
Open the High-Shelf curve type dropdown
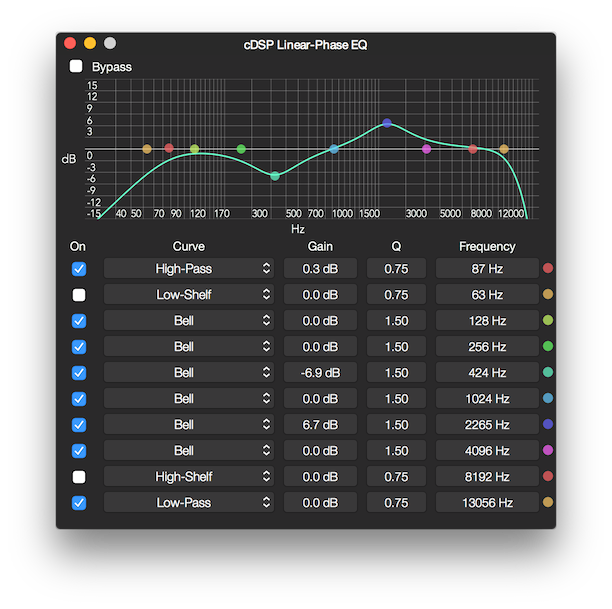189,476
